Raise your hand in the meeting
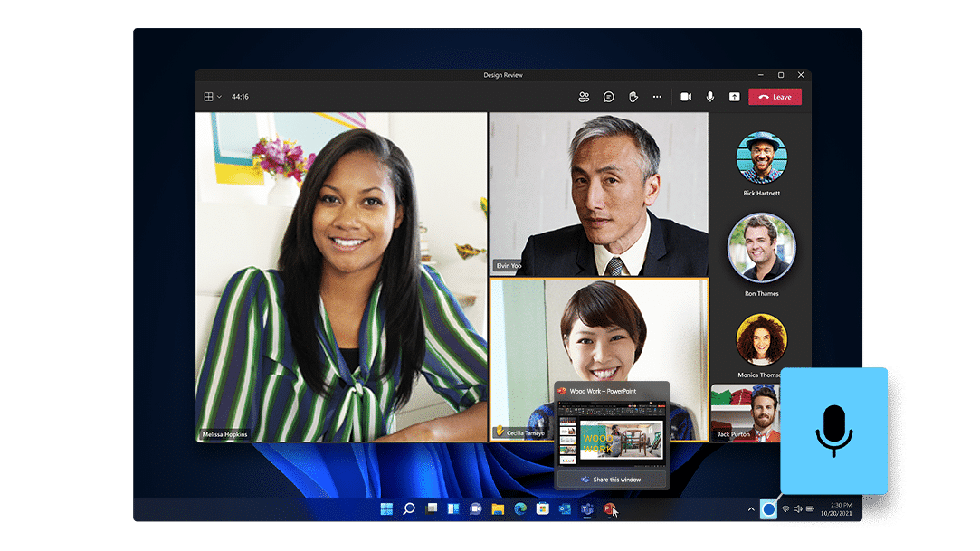The width and height of the screenshot is (980, 551). click(634, 97)
